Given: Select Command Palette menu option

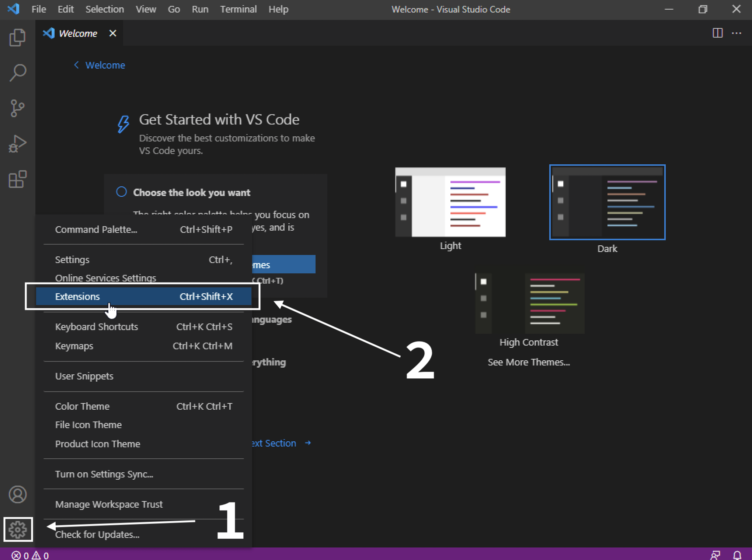Looking at the screenshot, I should coord(96,229).
